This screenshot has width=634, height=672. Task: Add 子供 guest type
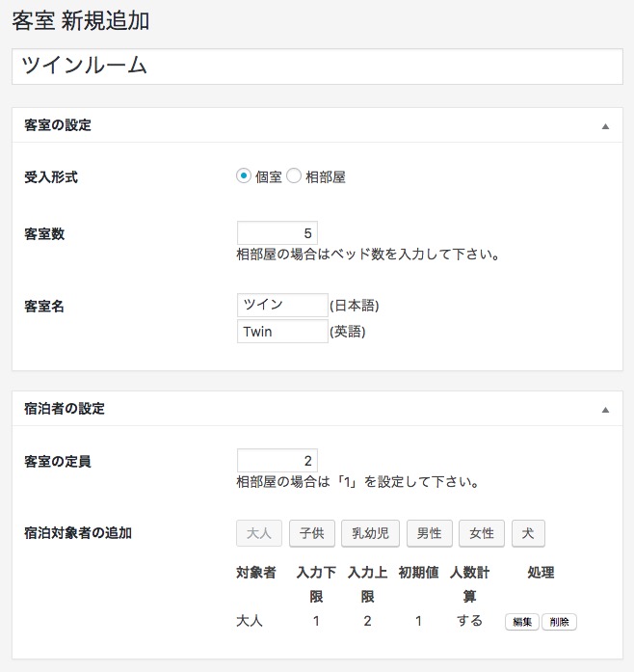[312, 533]
